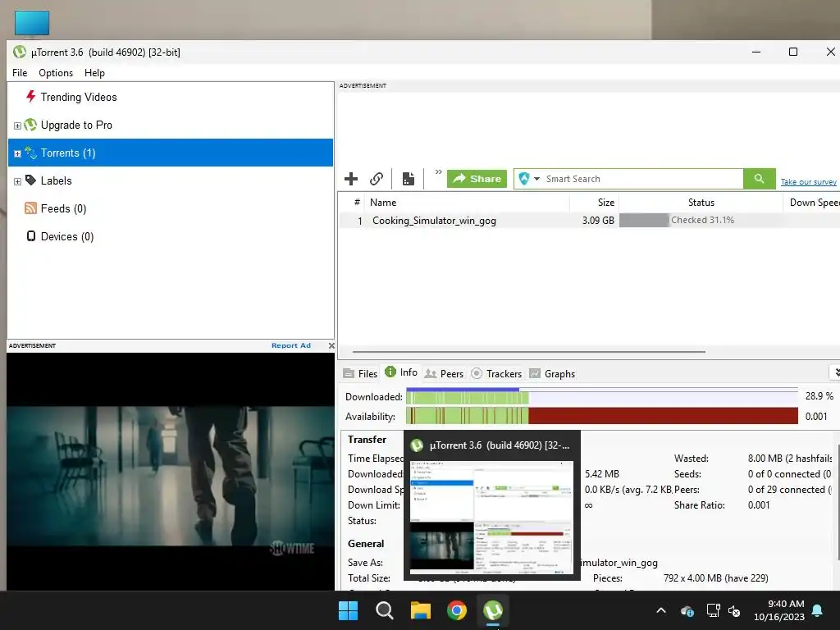Open the taskbar Search icon
Image resolution: width=840 pixels, height=630 pixels.
click(x=384, y=610)
